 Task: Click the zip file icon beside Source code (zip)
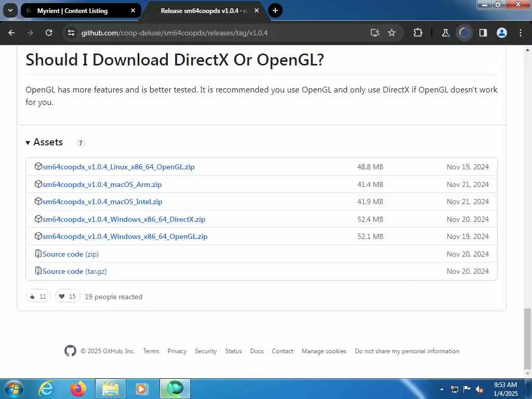click(38, 254)
